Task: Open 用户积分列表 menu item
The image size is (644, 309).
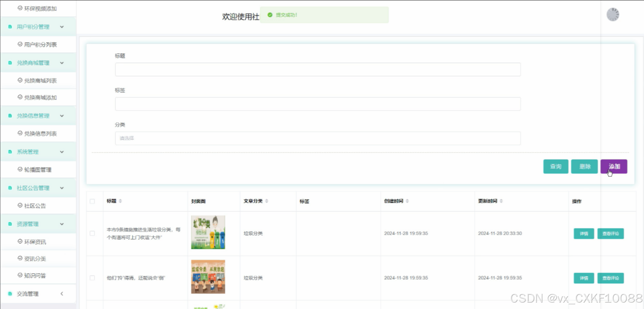Action: click(x=38, y=45)
